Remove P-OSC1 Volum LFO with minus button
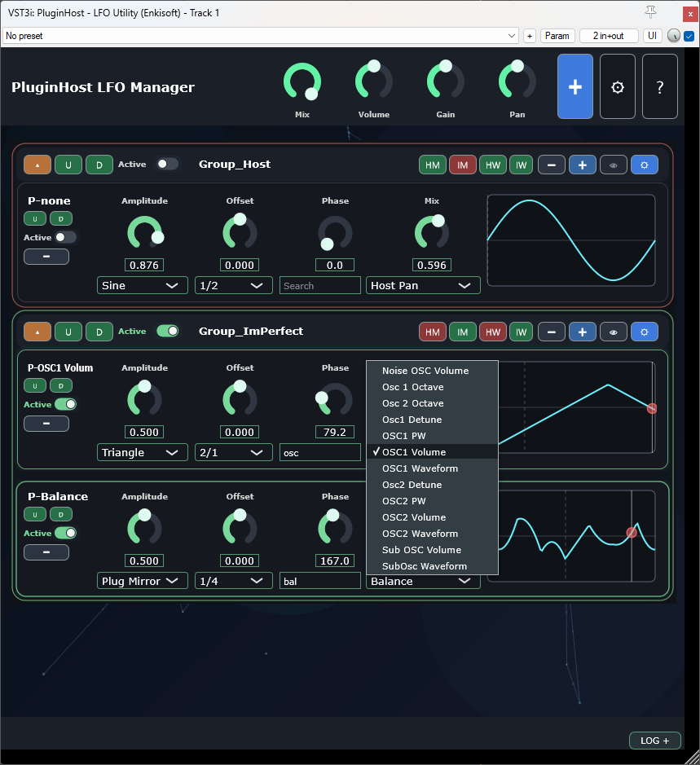The height and width of the screenshot is (765, 700). [46, 424]
